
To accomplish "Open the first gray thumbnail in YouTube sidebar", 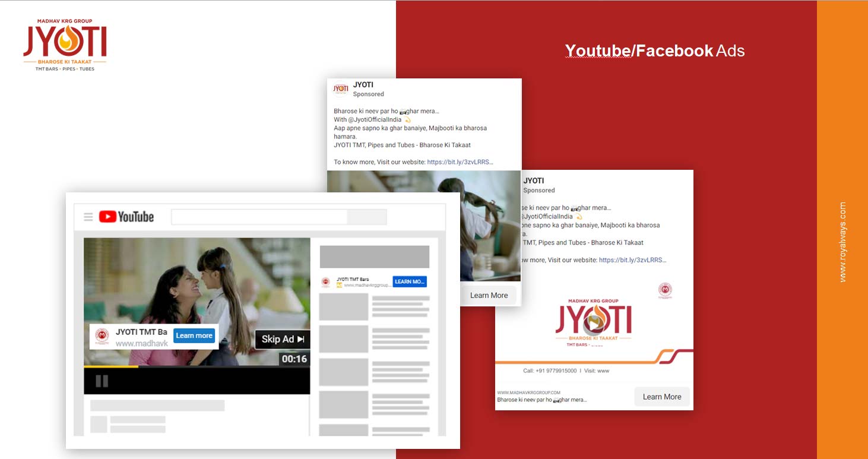I will click(344, 306).
